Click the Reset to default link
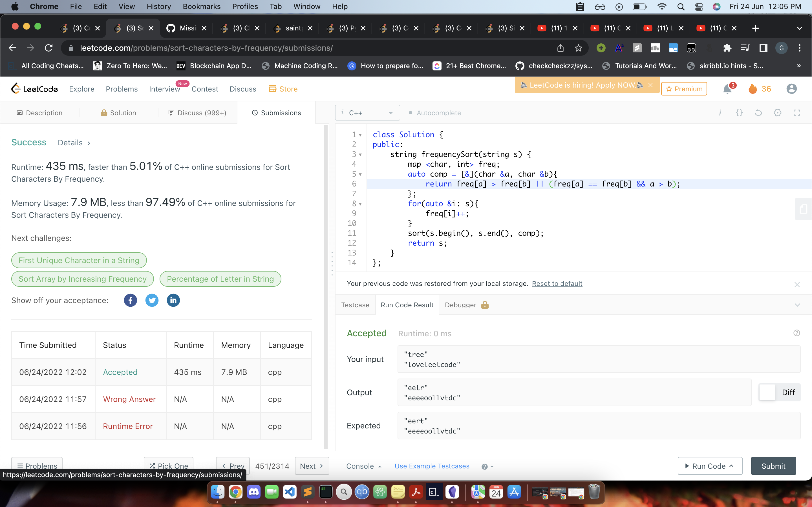The height and width of the screenshot is (507, 812). (557, 284)
